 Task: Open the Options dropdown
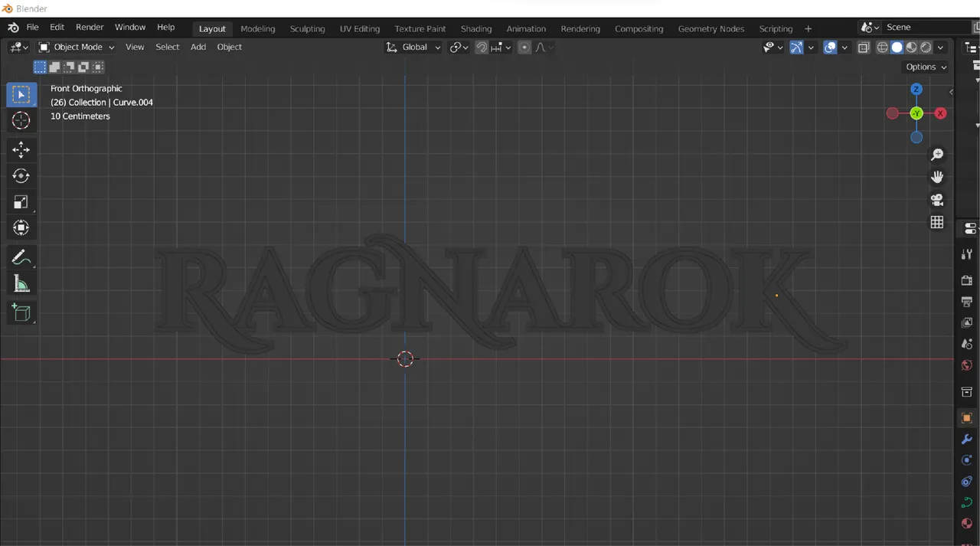[x=926, y=67]
